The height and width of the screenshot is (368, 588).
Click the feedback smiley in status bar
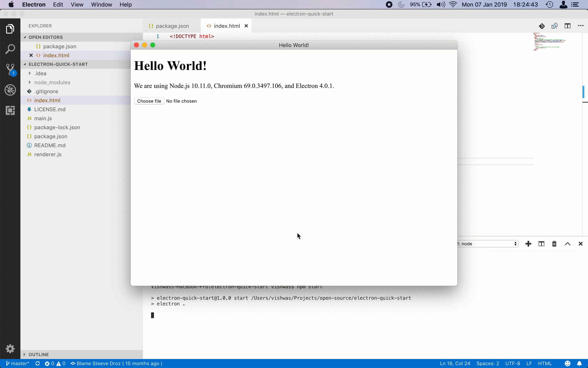coord(567,363)
